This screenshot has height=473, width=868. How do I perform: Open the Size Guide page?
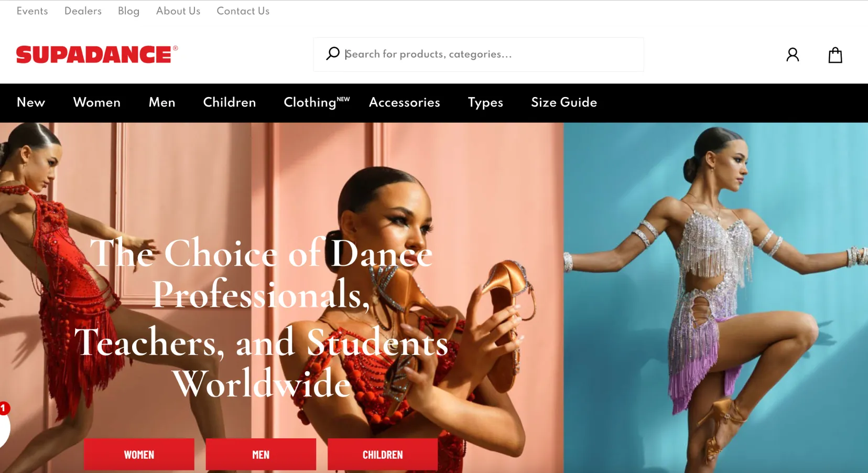click(564, 102)
